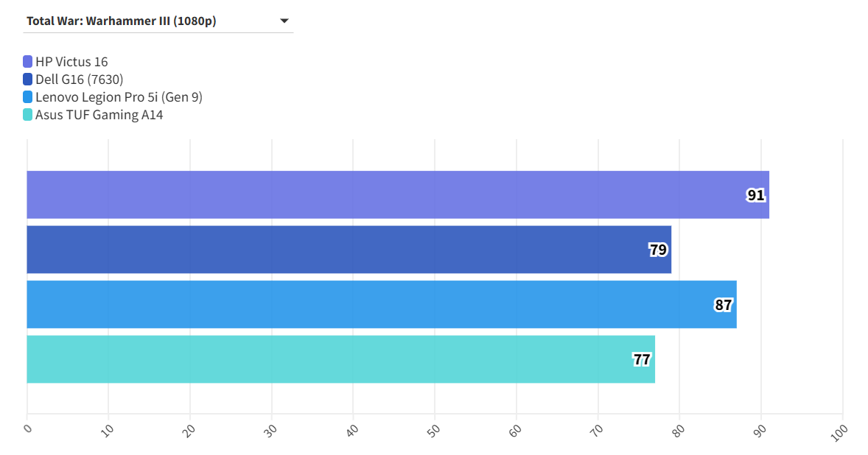Click the HP Victus 16 legend color swatch
The height and width of the screenshot is (455, 868).
point(28,62)
